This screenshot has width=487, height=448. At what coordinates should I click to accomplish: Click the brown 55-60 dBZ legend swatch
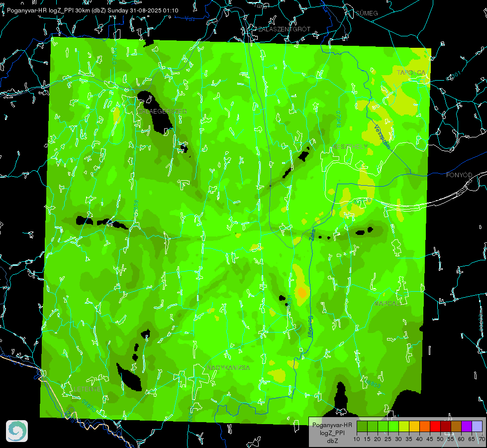pyautogui.click(x=456, y=426)
